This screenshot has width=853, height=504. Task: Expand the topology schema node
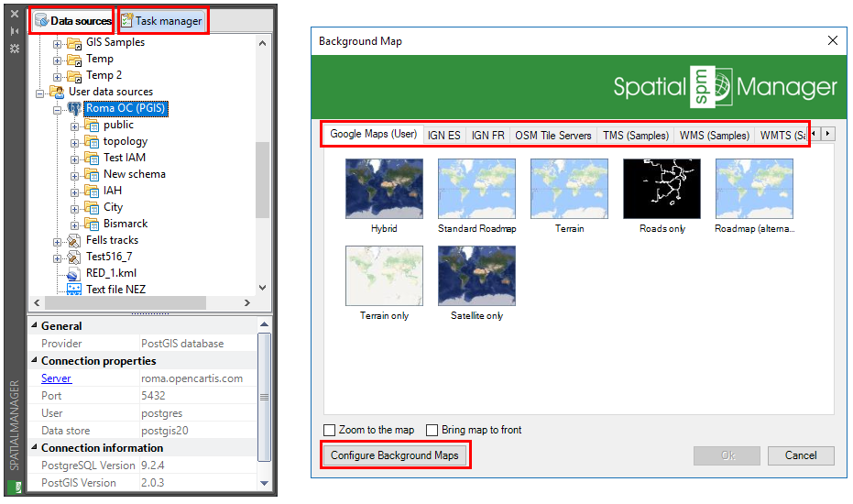(x=75, y=141)
